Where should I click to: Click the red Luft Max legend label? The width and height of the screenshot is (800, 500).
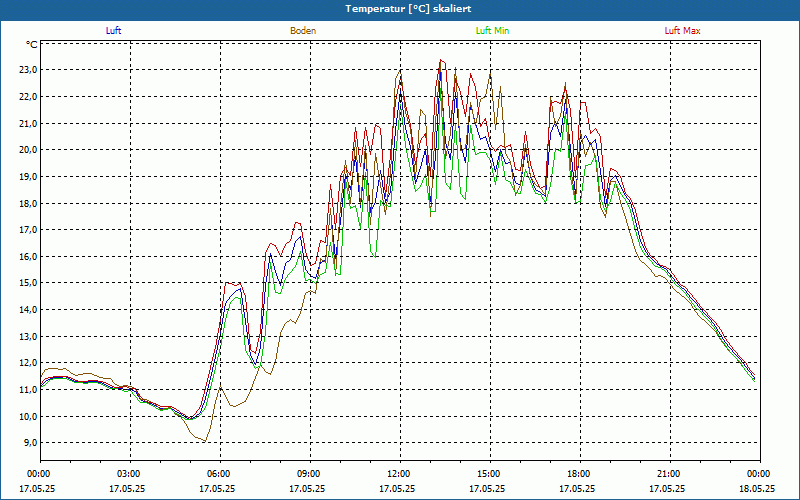[x=682, y=31]
